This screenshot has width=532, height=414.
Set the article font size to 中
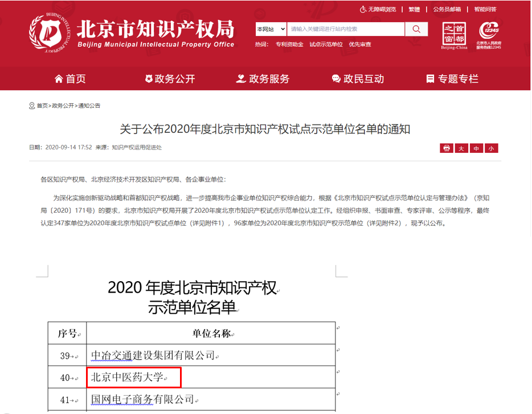[476, 148]
